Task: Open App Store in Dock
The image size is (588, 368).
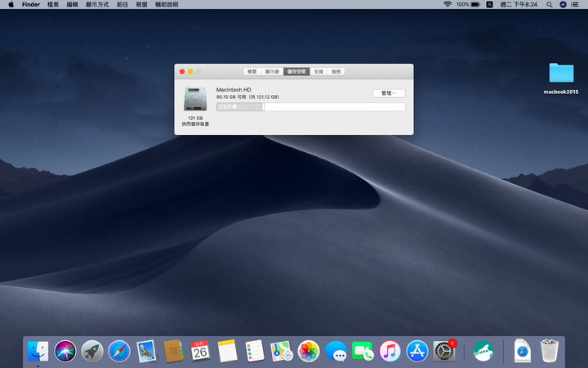Action: [x=417, y=352]
